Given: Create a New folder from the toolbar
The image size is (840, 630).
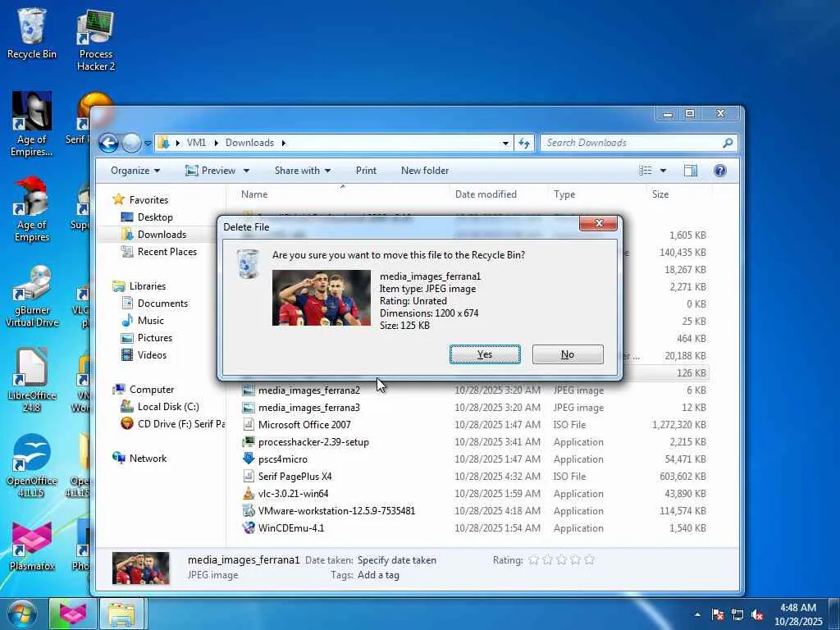Looking at the screenshot, I should 425,171.
